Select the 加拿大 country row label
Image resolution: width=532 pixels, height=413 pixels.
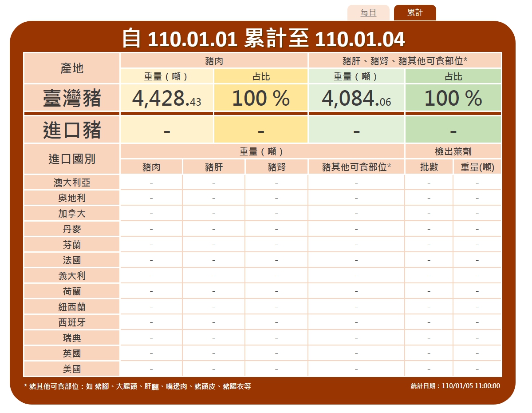coord(72,214)
